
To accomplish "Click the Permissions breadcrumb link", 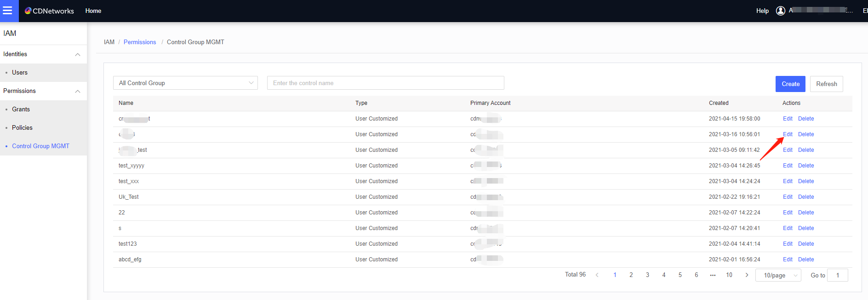I will click(140, 42).
